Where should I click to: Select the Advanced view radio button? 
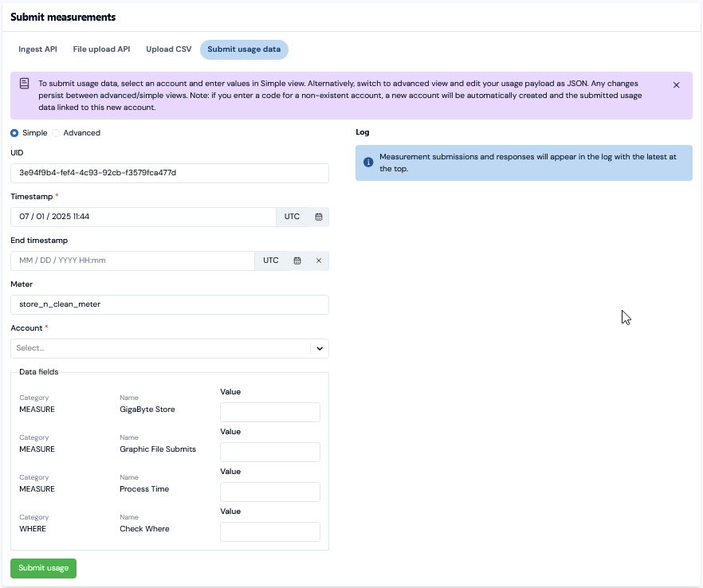(x=56, y=133)
